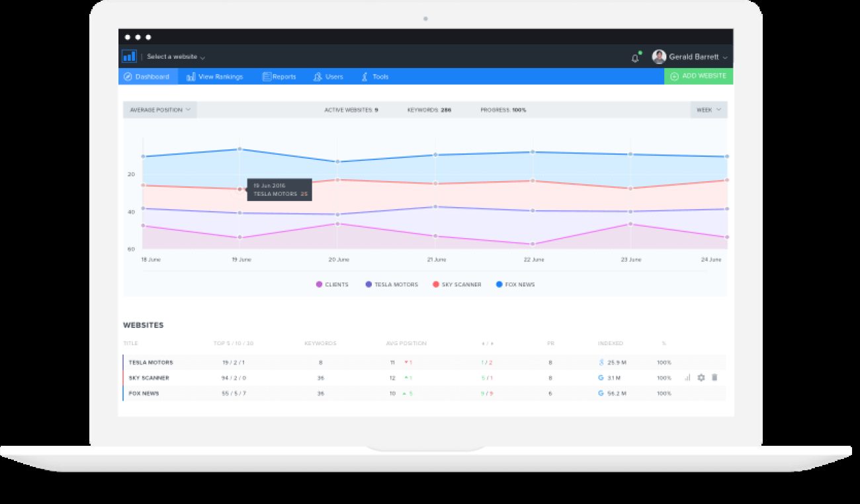Open the Average Position dropdown

coord(160,110)
